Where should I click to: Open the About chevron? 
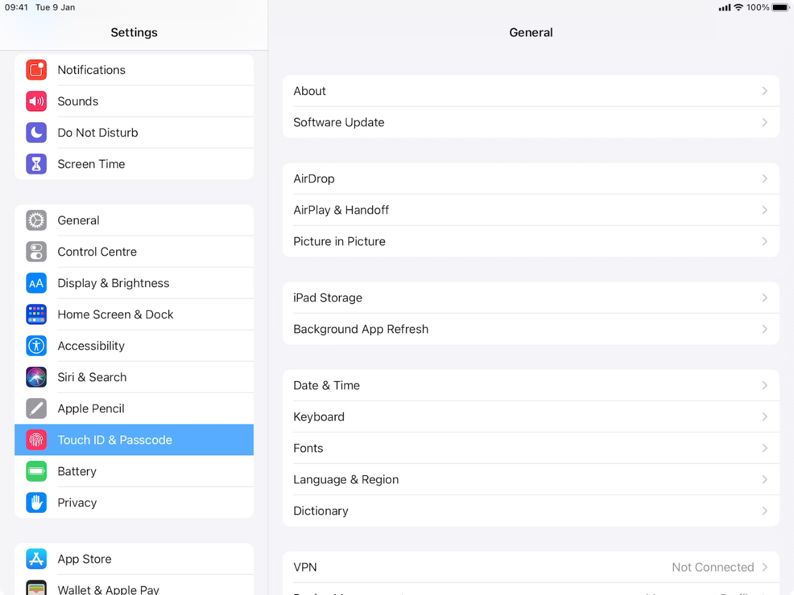click(x=765, y=91)
